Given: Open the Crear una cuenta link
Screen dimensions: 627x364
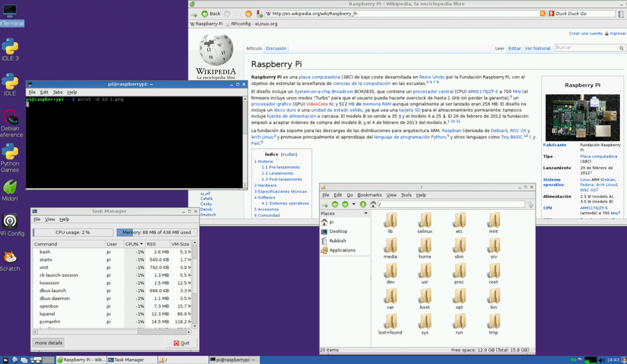Looking at the screenshot, I should 585,34.
